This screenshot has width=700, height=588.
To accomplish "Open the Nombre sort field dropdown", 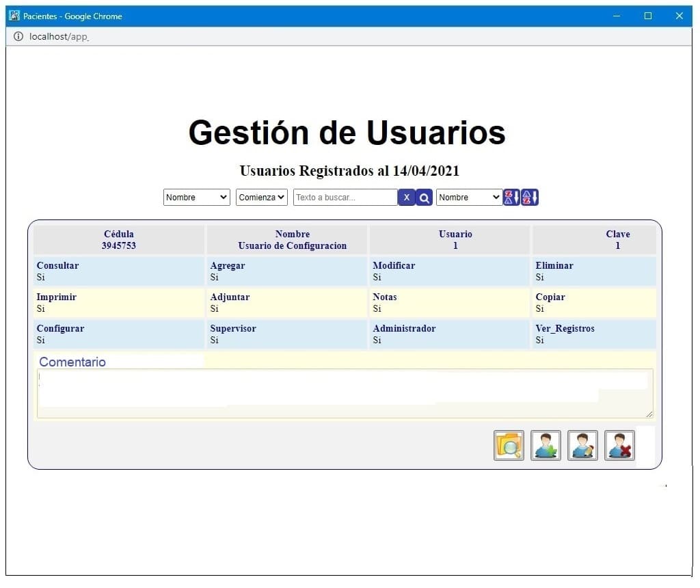I will pos(469,198).
